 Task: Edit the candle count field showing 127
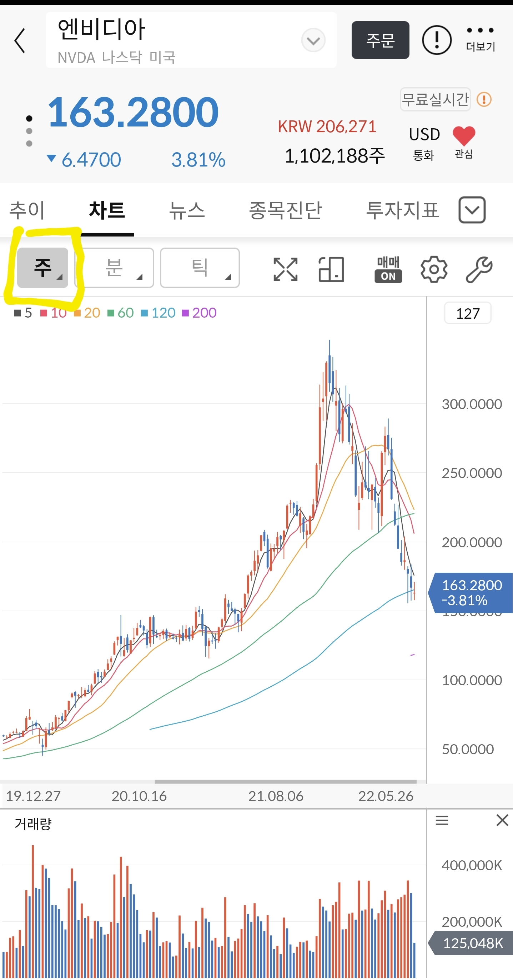[468, 313]
